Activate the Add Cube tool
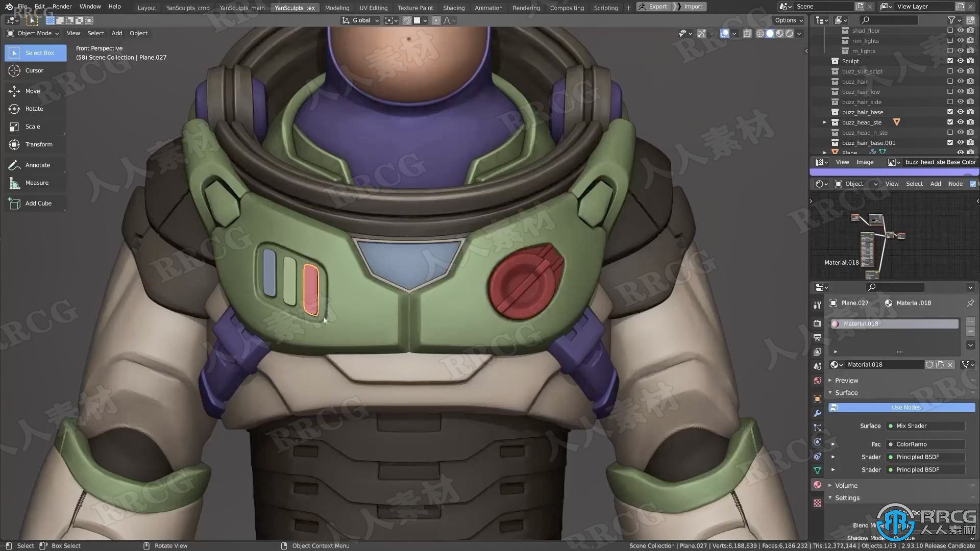 [x=35, y=203]
